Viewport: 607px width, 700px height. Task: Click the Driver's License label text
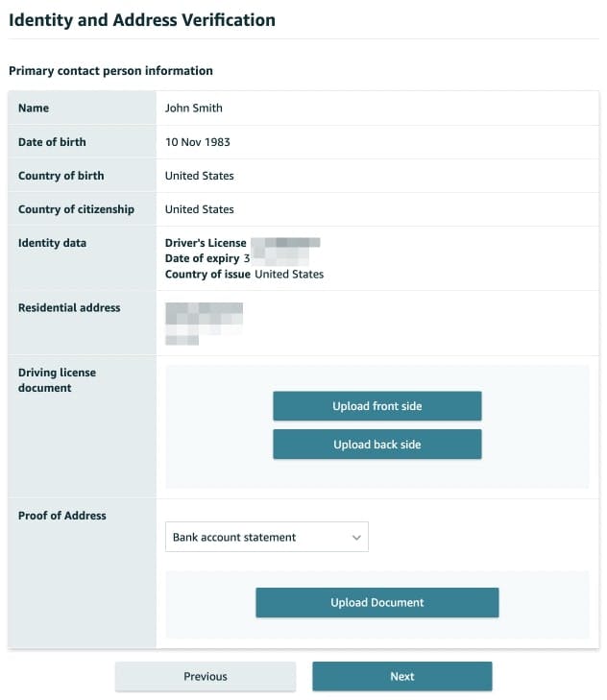pyautogui.click(x=206, y=243)
